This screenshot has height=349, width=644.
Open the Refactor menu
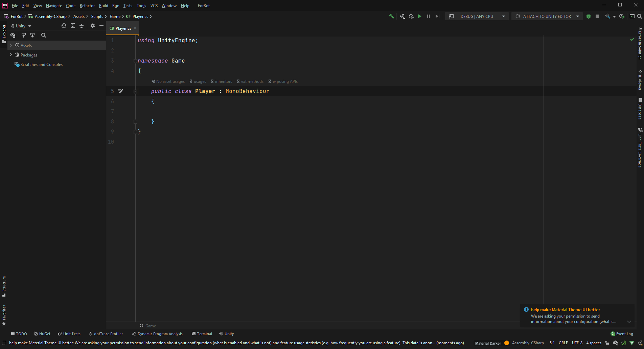87,6
